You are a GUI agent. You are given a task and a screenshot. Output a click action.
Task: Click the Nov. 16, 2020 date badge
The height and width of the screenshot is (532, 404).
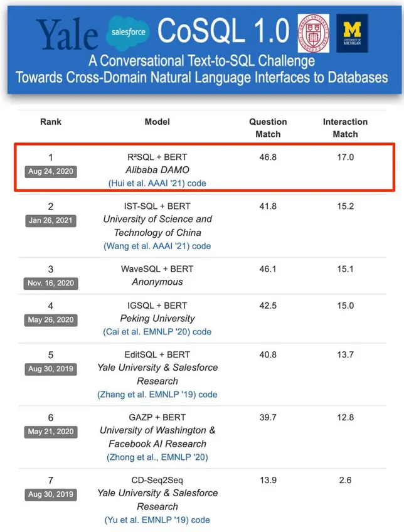point(51,283)
